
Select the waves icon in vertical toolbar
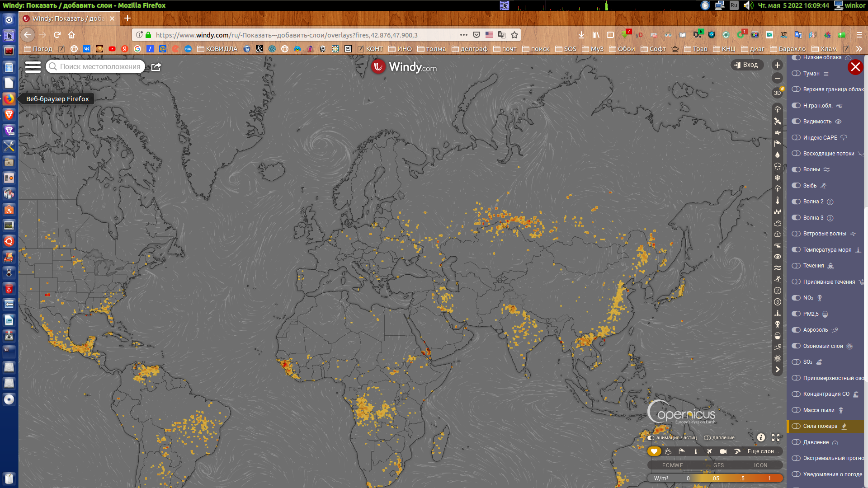tap(778, 267)
